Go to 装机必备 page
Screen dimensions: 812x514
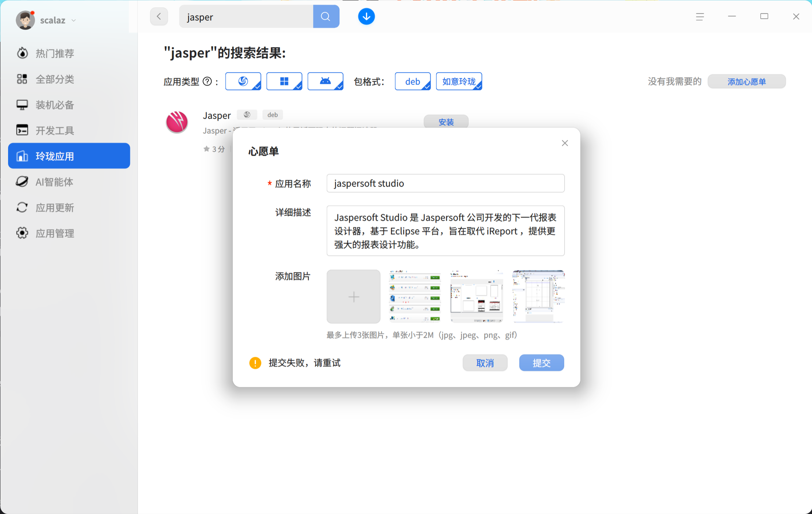69,105
